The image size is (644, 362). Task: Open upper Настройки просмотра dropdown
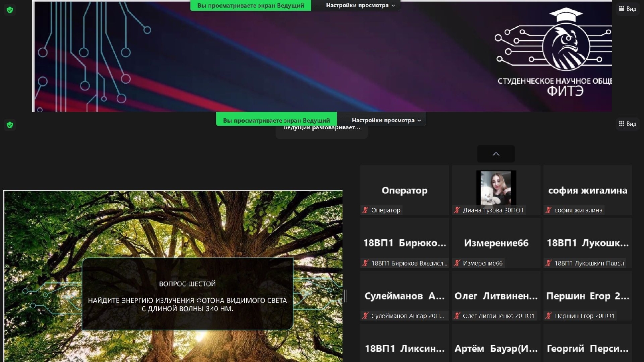pyautogui.click(x=360, y=5)
